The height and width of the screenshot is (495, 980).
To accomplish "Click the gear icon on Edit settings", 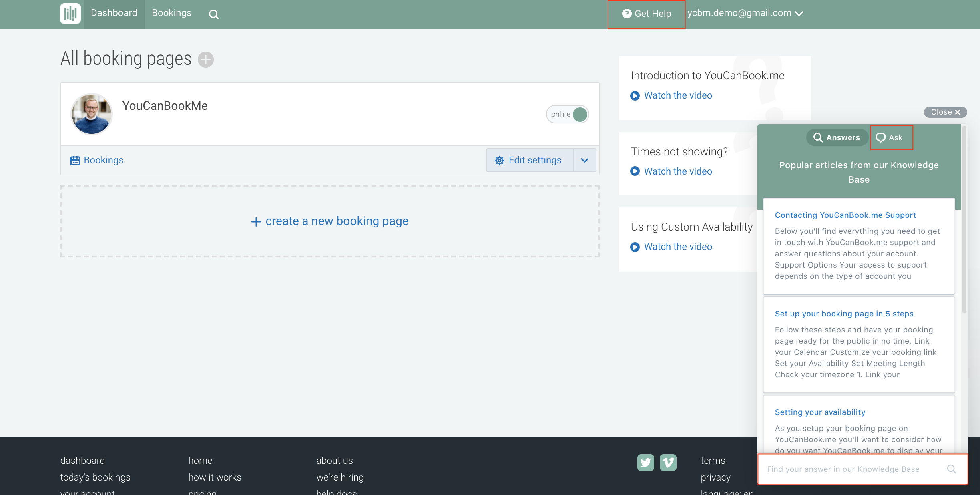I will tap(499, 160).
